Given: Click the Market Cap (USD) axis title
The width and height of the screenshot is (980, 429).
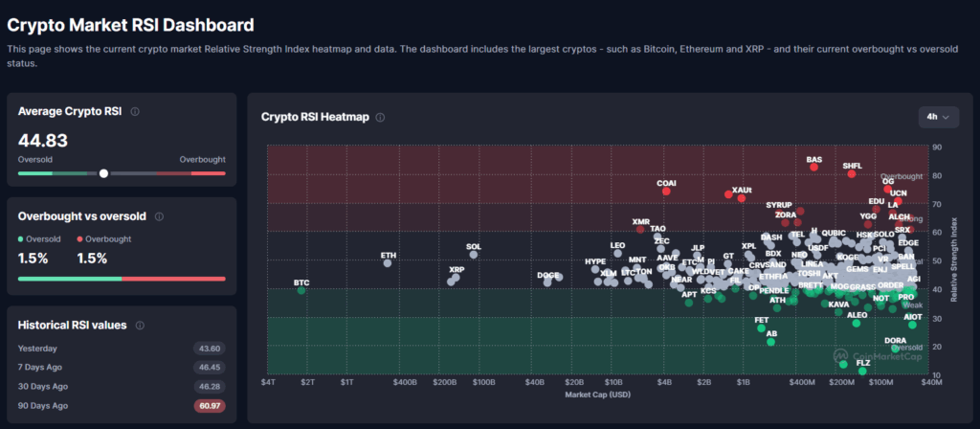Looking at the screenshot, I should (597, 395).
